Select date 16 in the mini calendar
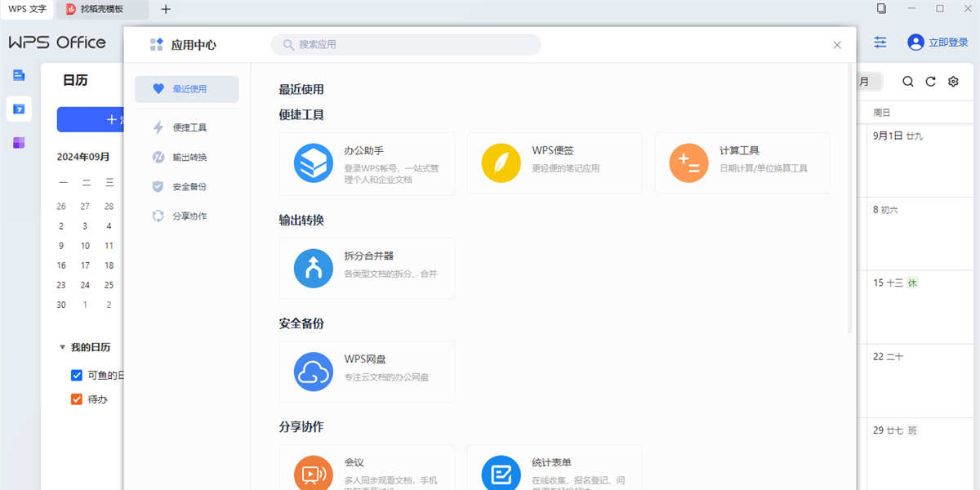Image resolution: width=980 pixels, height=490 pixels. pos(61,265)
